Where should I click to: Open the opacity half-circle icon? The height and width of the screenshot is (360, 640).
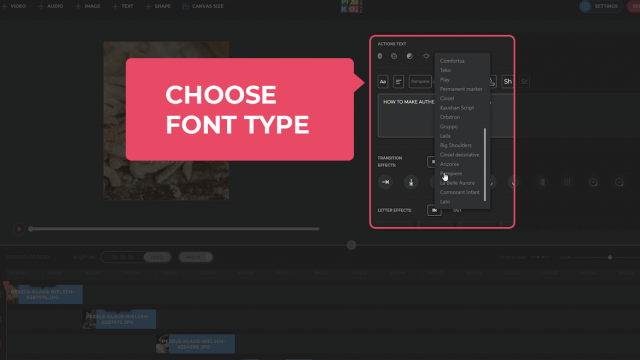pyautogui.click(x=410, y=56)
